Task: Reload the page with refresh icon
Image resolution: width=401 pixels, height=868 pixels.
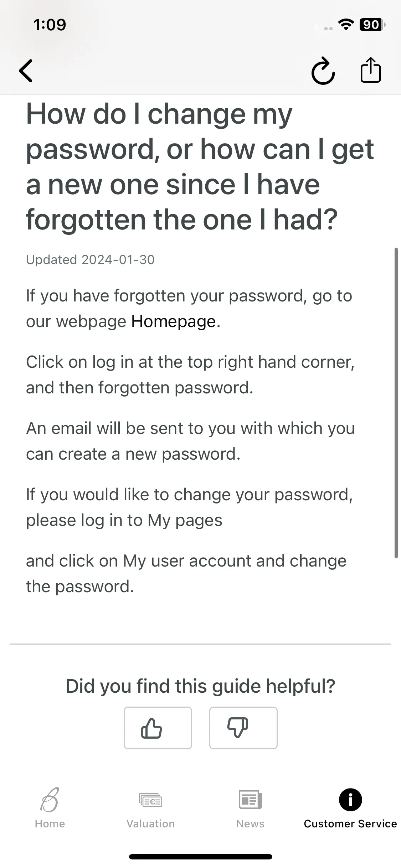Action: click(x=323, y=71)
